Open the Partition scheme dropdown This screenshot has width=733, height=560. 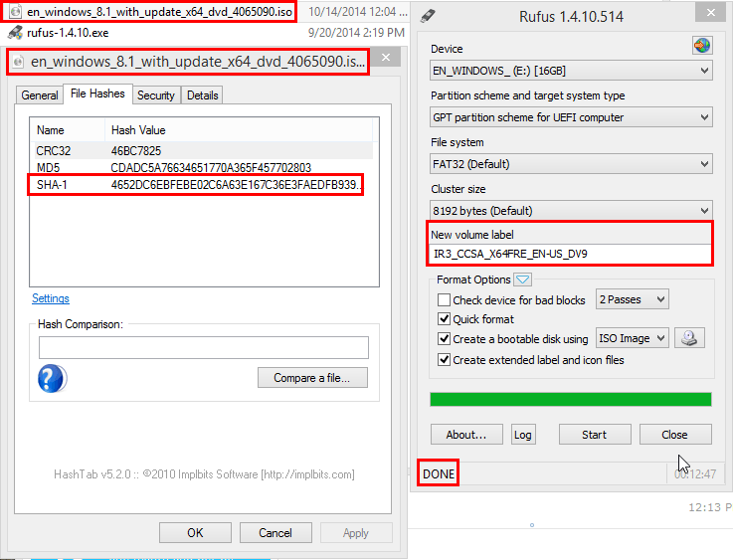[571, 117]
